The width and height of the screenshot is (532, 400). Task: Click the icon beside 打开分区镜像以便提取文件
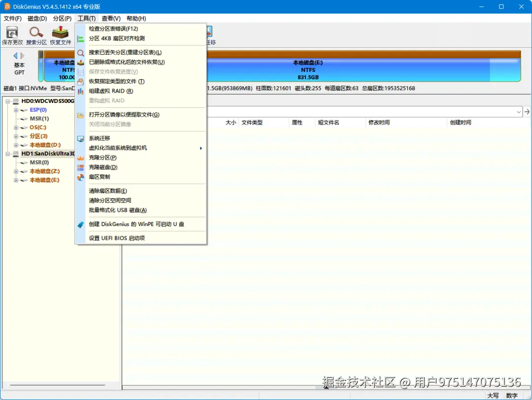tap(80, 115)
